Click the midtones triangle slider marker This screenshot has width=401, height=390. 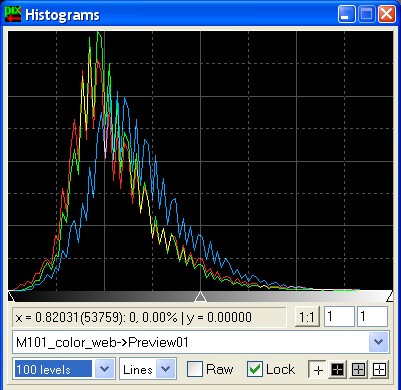pyautogui.click(x=200, y=296)
